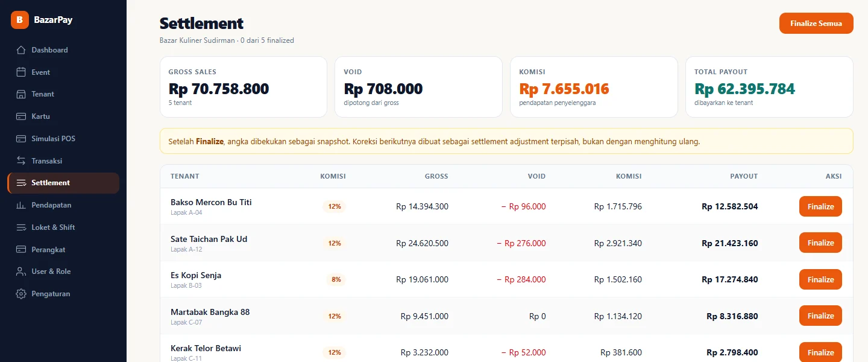Click tenant name Martabak Bangka 88
The height and width of the screenshot is (362, 868).
click(210, 312)
